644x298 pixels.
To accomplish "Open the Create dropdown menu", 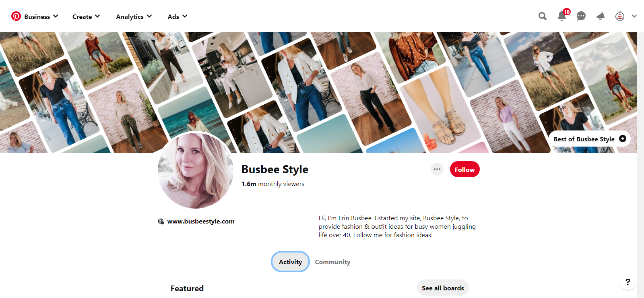I will 86,17.
